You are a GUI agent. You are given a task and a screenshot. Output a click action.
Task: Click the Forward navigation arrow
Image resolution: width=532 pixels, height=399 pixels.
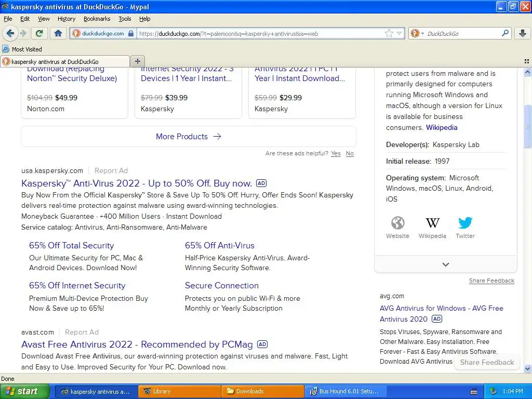tap(23, 33)
